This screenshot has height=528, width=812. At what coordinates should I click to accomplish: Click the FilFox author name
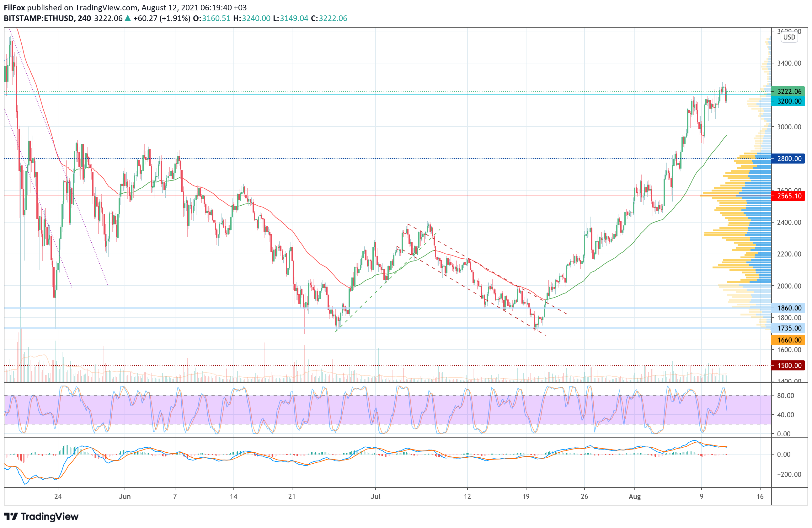(x=14, y=8)
